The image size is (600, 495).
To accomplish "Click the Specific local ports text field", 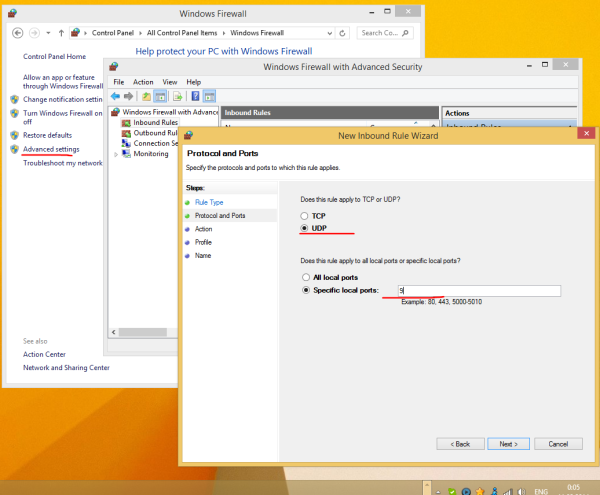I will click(x=477, y=291).
